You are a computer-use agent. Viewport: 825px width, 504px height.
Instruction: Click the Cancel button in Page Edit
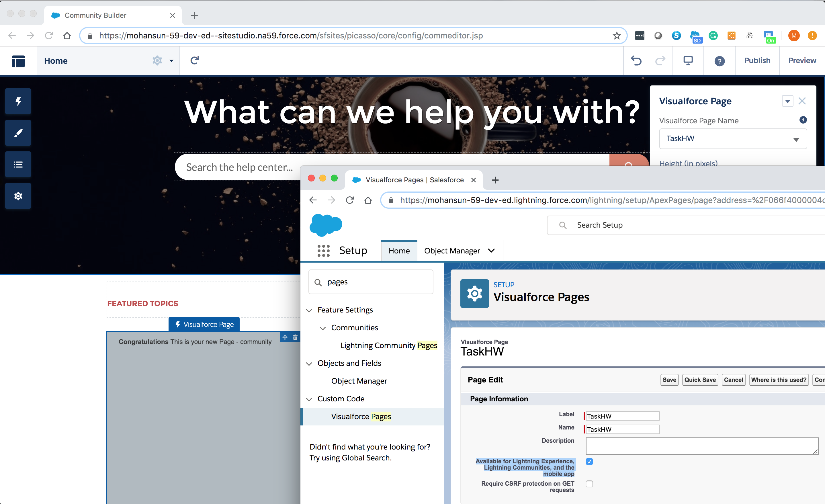pyautogui.click(x=733, y=380)
